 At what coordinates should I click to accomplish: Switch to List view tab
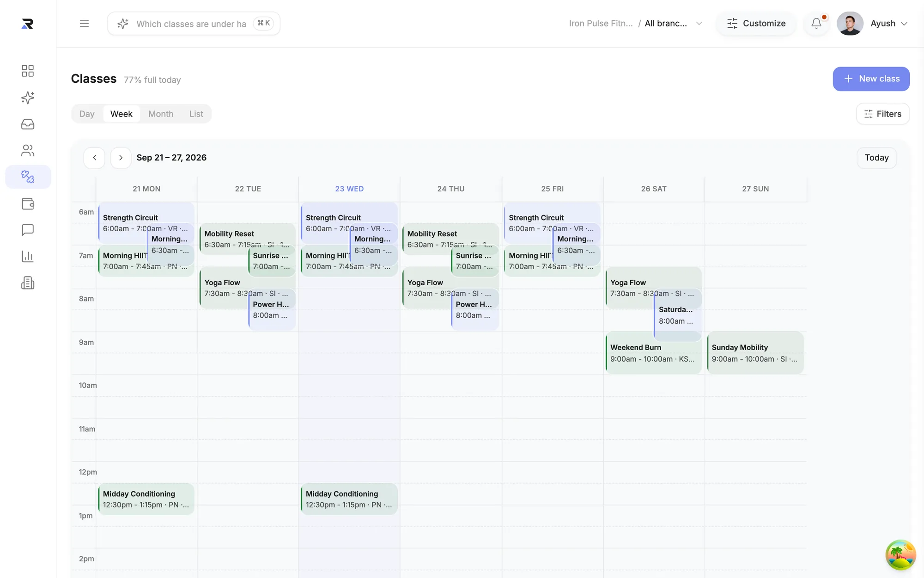[x=196, y=114]
